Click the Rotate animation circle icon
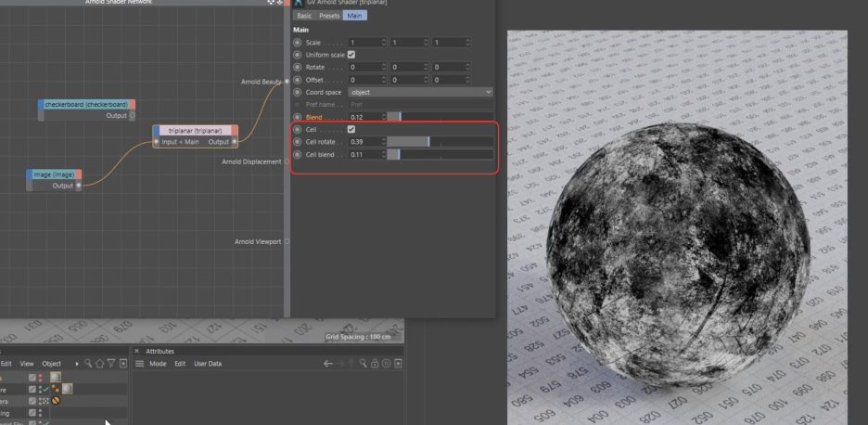 click(x=298, y=67)
